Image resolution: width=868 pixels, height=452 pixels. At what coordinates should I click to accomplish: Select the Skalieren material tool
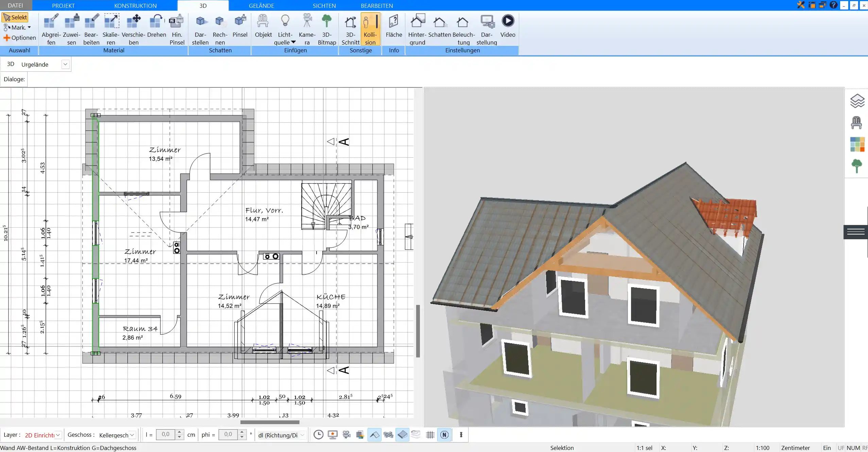point(111,30)
